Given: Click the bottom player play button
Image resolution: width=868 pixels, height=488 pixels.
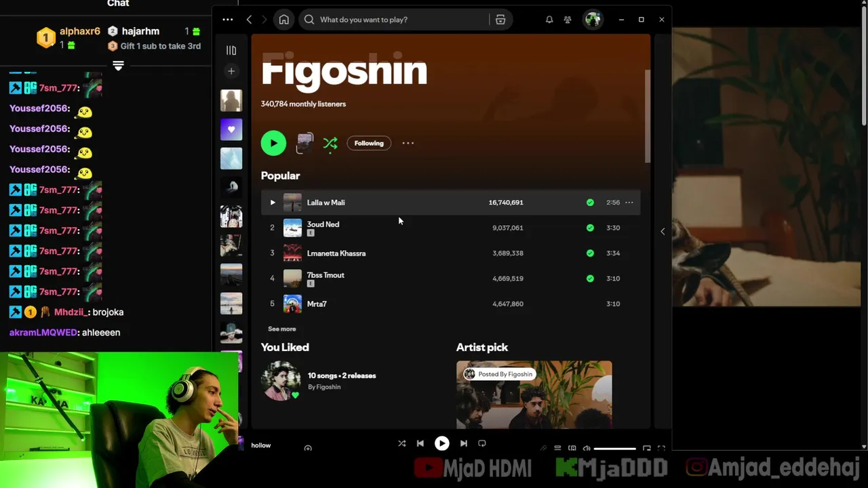Looking at the screenshot, I should 441,443.
